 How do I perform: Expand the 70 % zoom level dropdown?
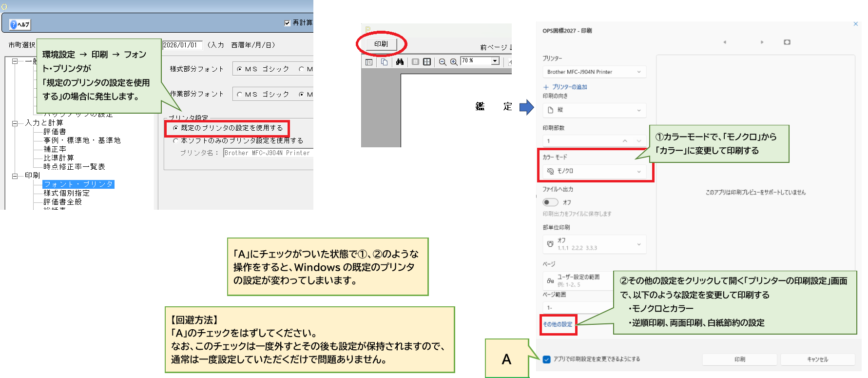(x=495, y=61)
